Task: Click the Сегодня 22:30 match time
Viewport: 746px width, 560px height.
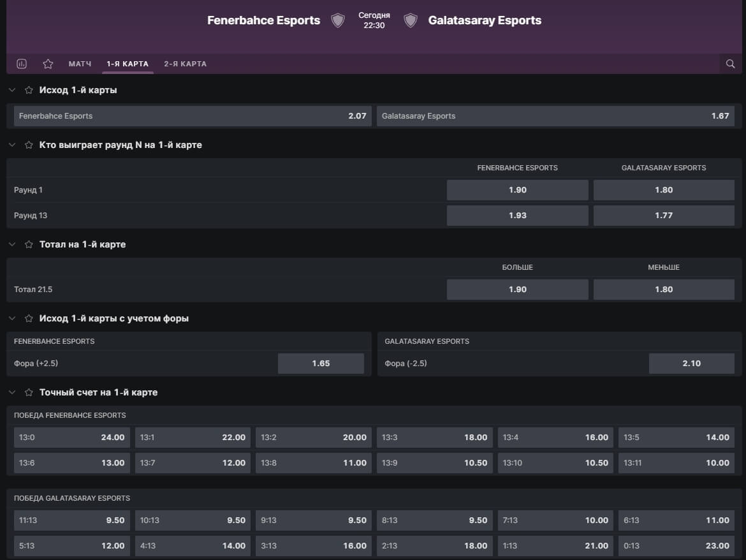Action: click(x=374, y=20)
